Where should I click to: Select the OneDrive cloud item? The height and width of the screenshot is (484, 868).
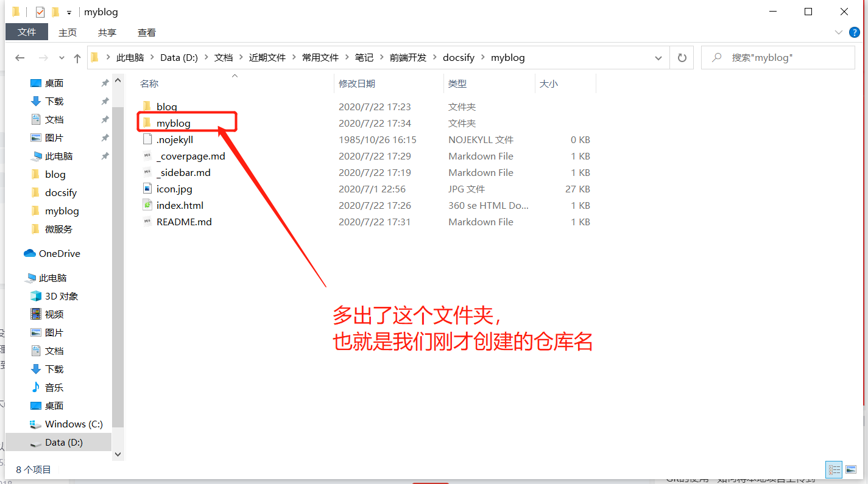tap(59, 254)
